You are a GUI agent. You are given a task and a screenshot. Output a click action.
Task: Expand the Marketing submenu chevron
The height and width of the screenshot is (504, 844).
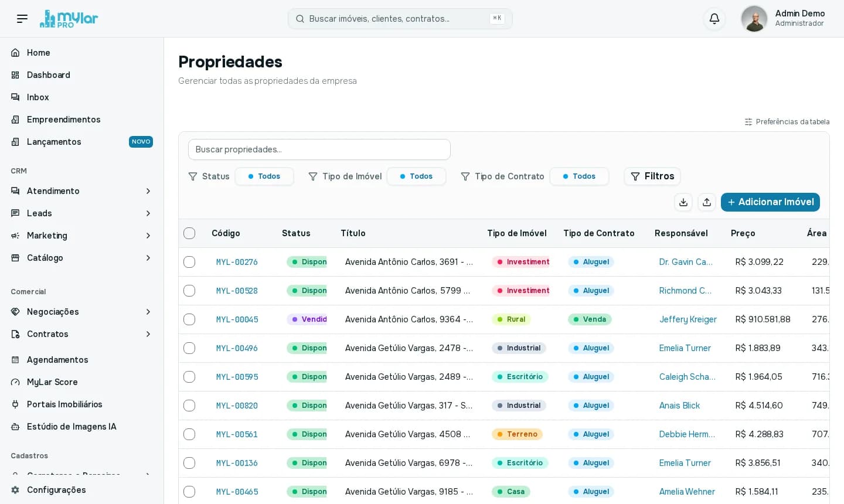(148, 236)
